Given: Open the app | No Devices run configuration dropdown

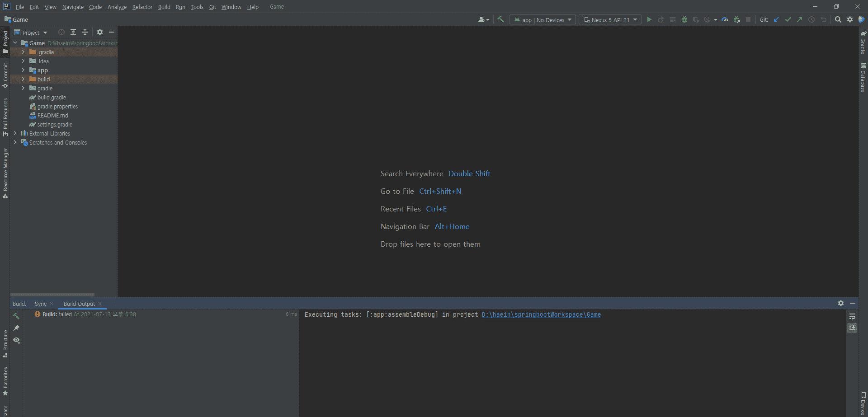Looking at the screenshot, I should (x=542, y=20).
